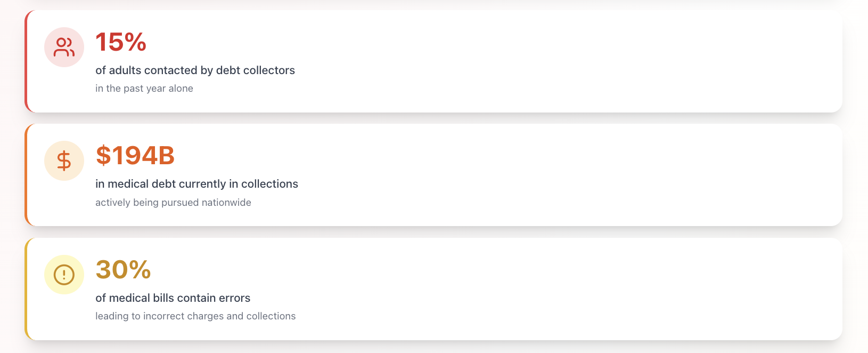Image resolution: width=868 pixels, height=353 pixels.
Task: Click "actively being pursued nationwide" caption
Action: 173,203
